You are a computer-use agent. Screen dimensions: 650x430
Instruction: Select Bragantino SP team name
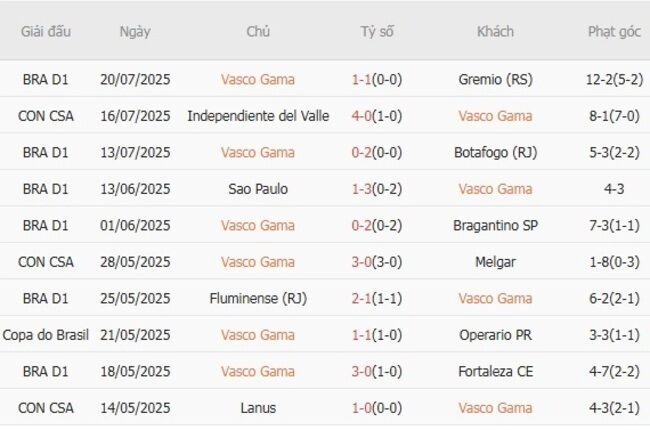(x=495, y=225)
